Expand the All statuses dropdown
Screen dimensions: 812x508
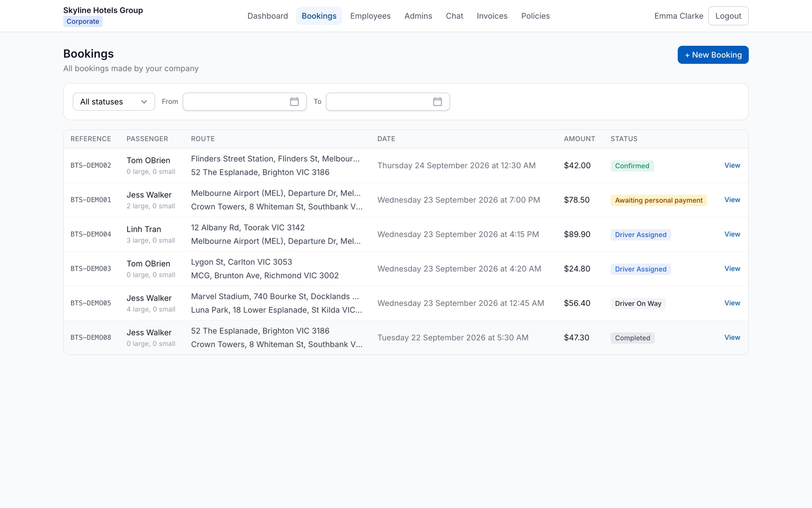114,102
